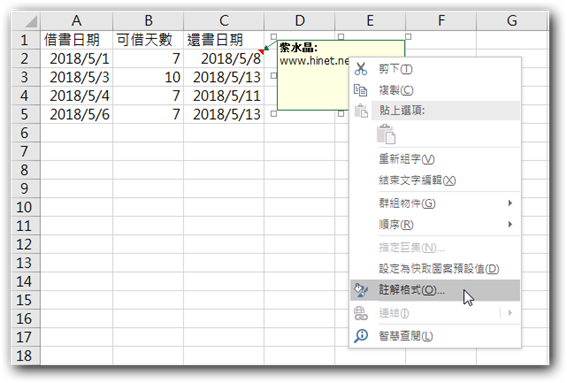The width and height of the screenshot is (567, 383).
Task: Expand the 順序(R) submenu arrow
Action: pos(510,224)
